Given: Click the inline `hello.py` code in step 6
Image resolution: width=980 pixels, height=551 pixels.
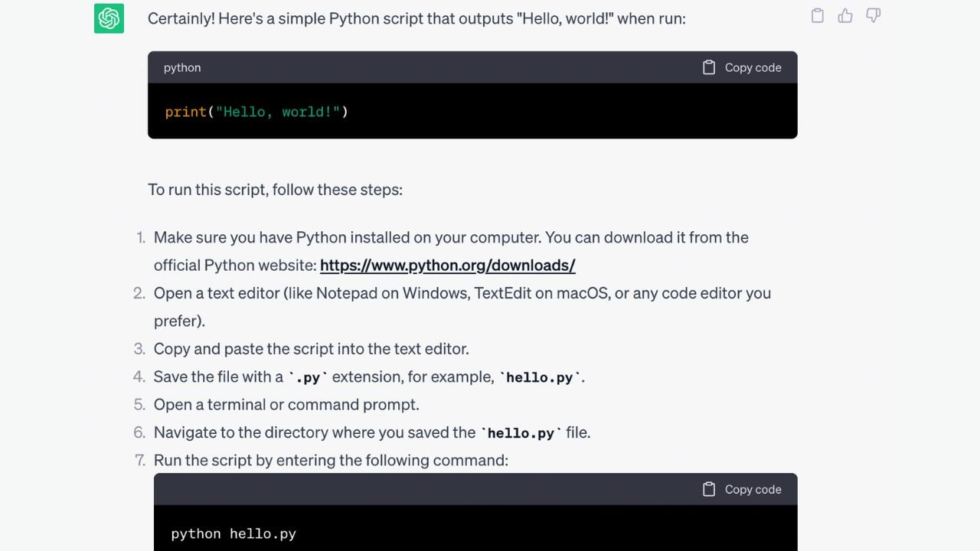Looking at the screenshot, I should click(521, 433).
